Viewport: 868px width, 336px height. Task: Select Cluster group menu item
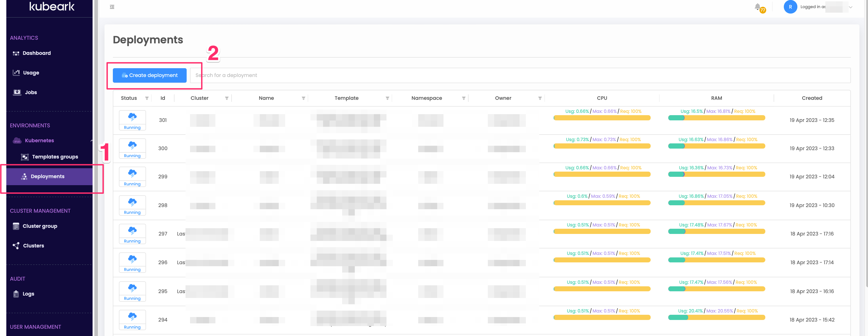pos(40,226)
